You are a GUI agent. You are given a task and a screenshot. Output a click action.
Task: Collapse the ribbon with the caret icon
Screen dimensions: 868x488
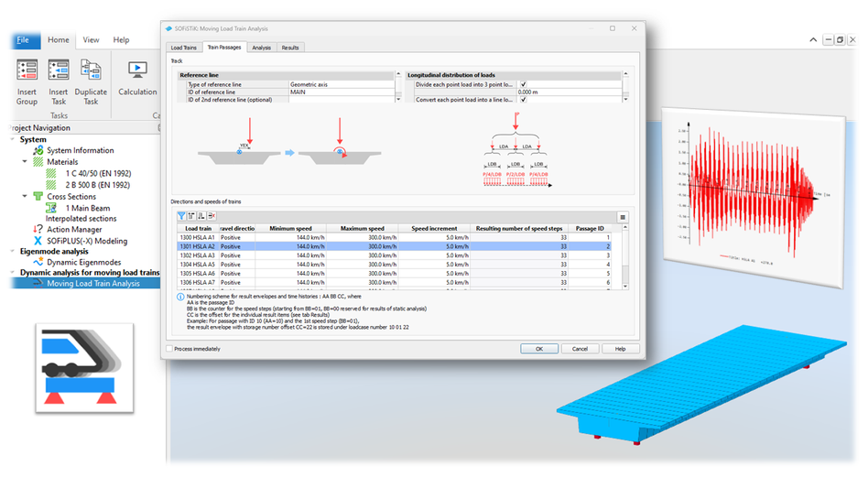813,40
